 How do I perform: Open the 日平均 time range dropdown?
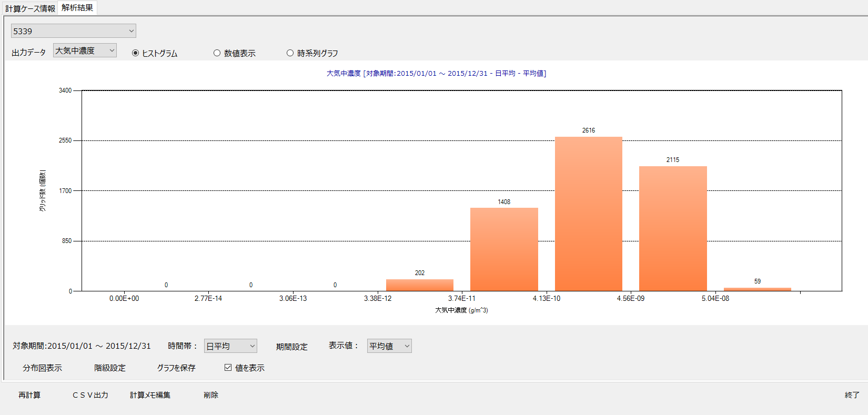[x=230, y=346]
